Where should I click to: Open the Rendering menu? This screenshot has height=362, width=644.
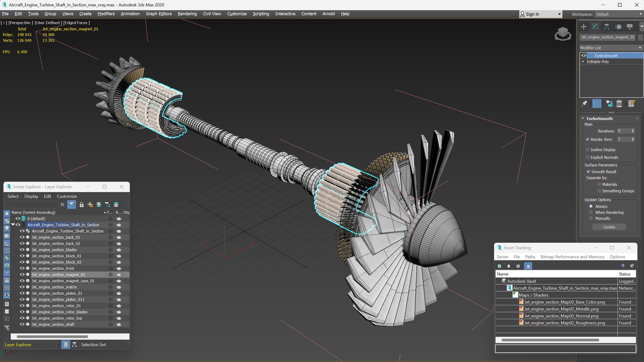point(187,14)
